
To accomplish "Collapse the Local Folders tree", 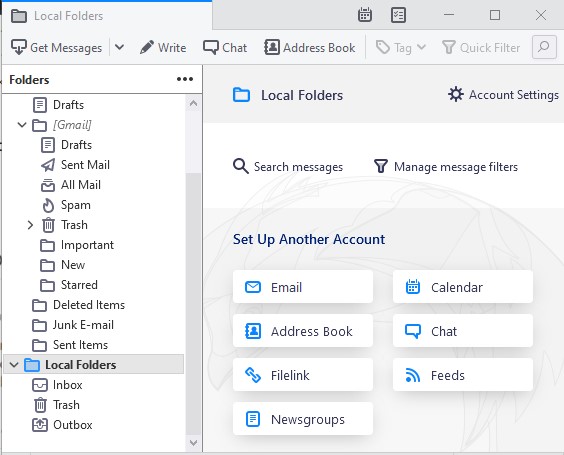I will click(14, 365).
